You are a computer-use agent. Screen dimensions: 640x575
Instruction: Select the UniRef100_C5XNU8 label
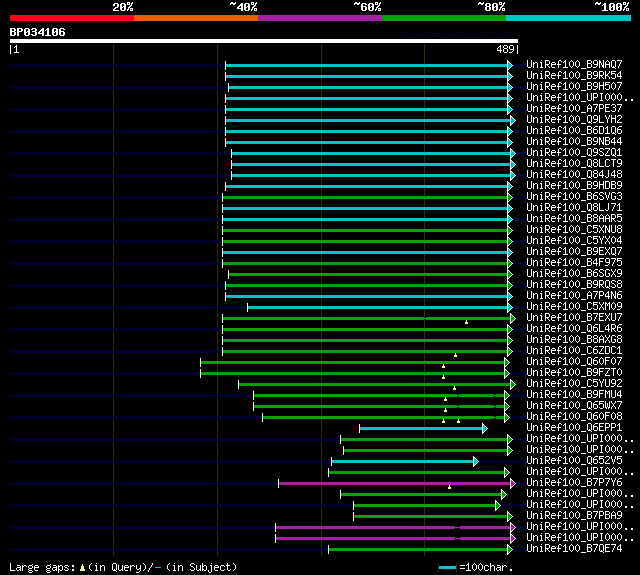(574, 230)
